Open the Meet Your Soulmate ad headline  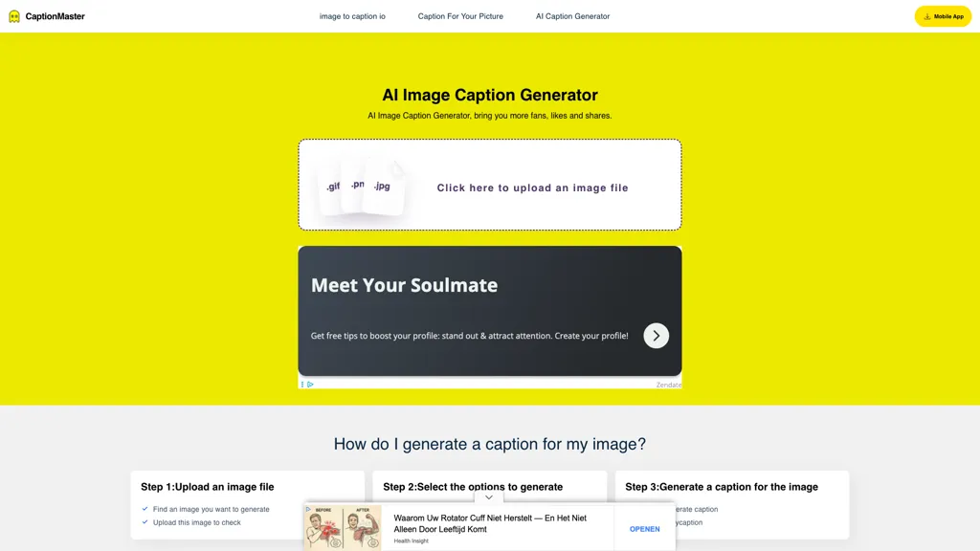coord(405,285)
